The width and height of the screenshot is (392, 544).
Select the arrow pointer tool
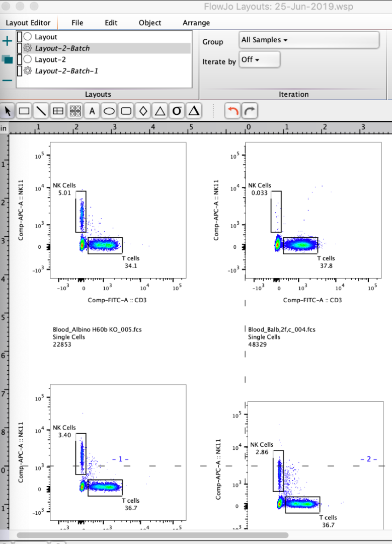tap(8, 111)
